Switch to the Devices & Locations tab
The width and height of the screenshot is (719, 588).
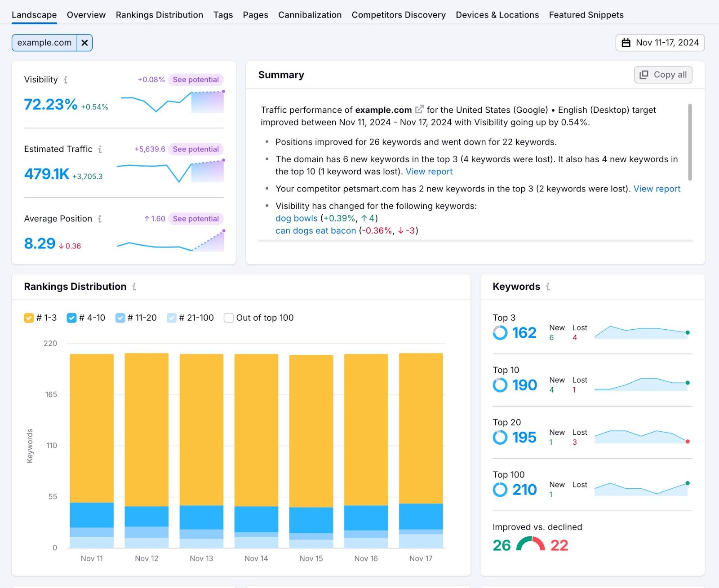497,15
